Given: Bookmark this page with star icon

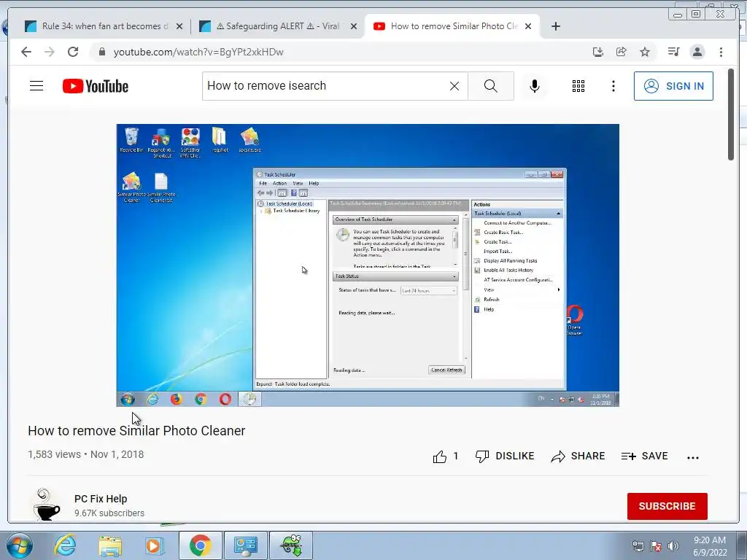Looking at the screenshot, I should tap(645, 52).
